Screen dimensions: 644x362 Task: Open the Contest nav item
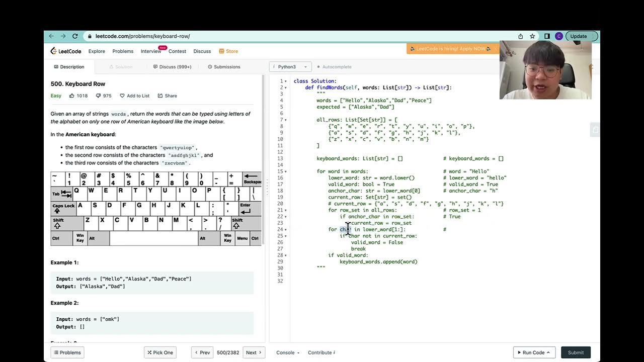177,51
